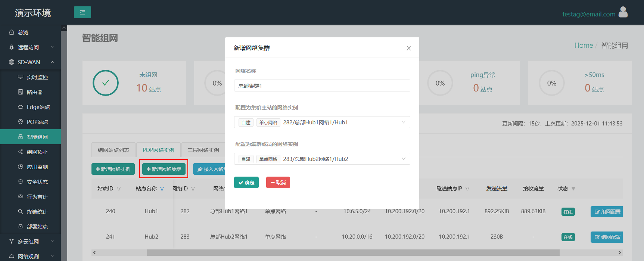Click 接入网络 button
Screen dimensions: 644x261
[209, 169]
